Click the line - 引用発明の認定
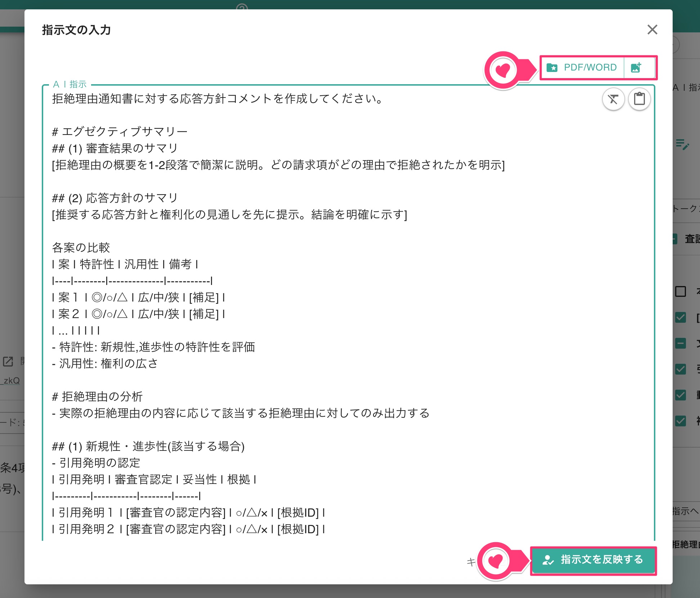The width and height of the screenshot is (700, 598). [96, 463]
